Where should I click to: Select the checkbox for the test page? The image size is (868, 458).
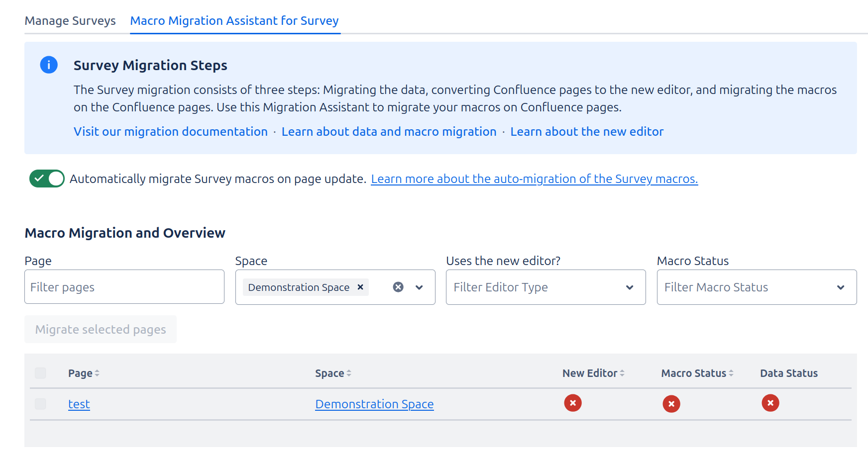[40, 404]
